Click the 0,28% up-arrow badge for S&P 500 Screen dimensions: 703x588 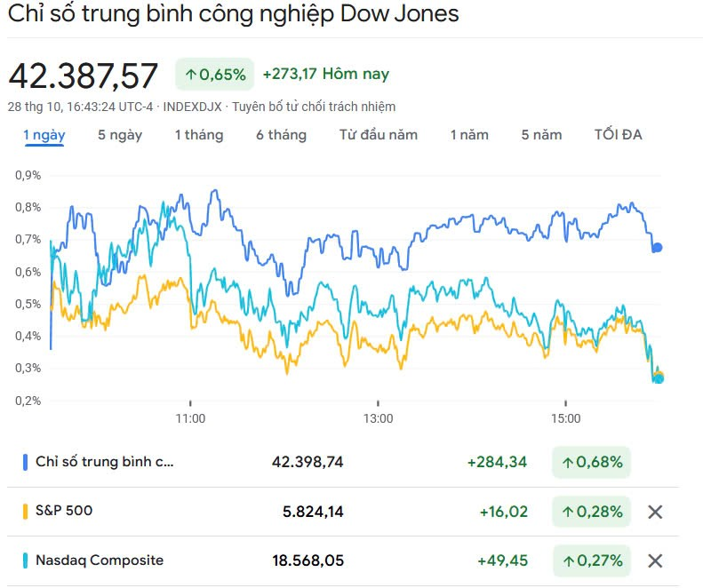coord(590,512)
